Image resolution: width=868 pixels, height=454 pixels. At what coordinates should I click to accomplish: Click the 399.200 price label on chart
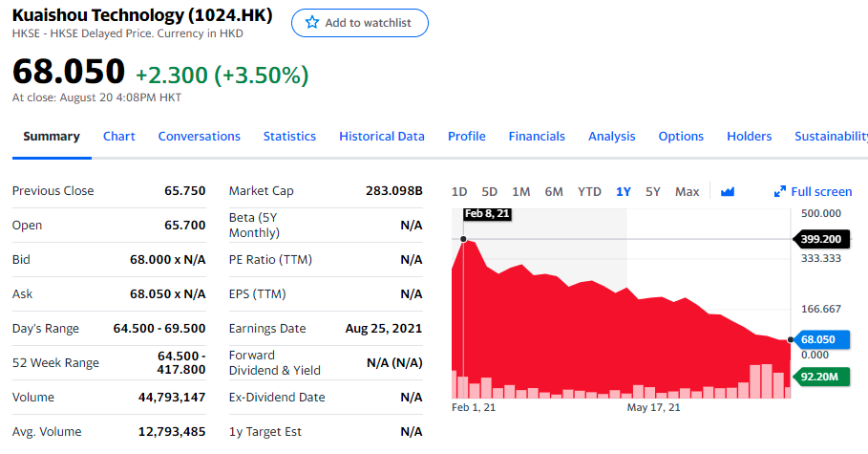pos(821,239)
